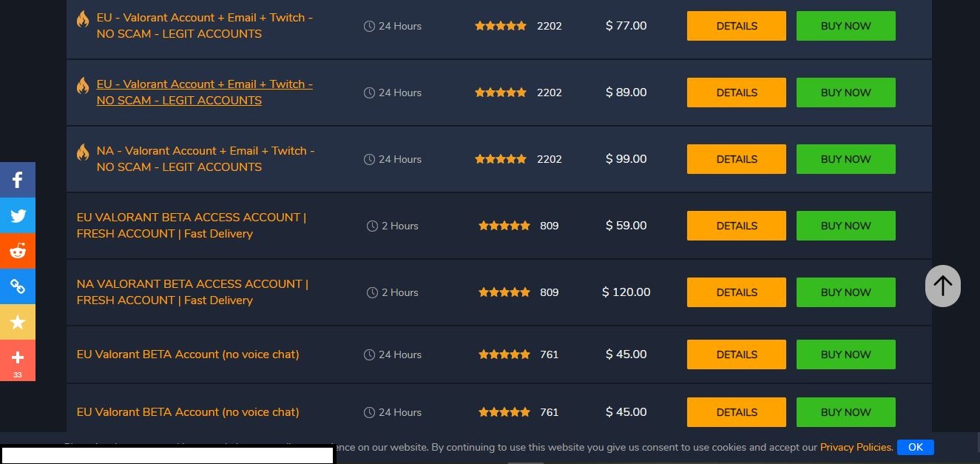The height and width of the screenshot is (464, 980).
Task: Click Details for $59.00 EU beta account
Action: click(737, 226)
